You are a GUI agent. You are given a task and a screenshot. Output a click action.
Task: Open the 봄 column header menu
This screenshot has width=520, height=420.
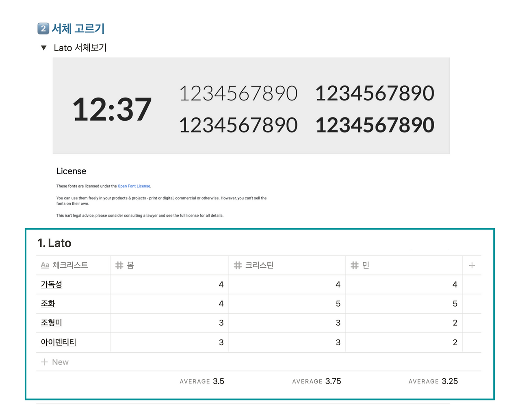point(169,265)
